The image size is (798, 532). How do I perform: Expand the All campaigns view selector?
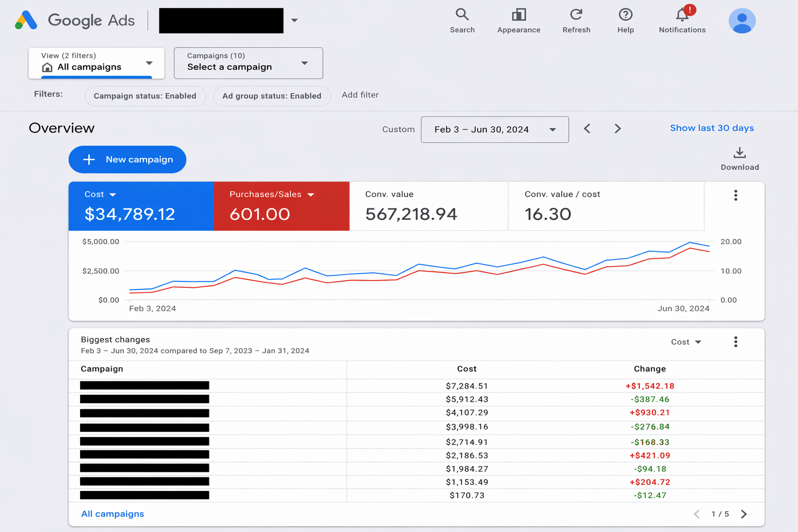click(96, 63)
